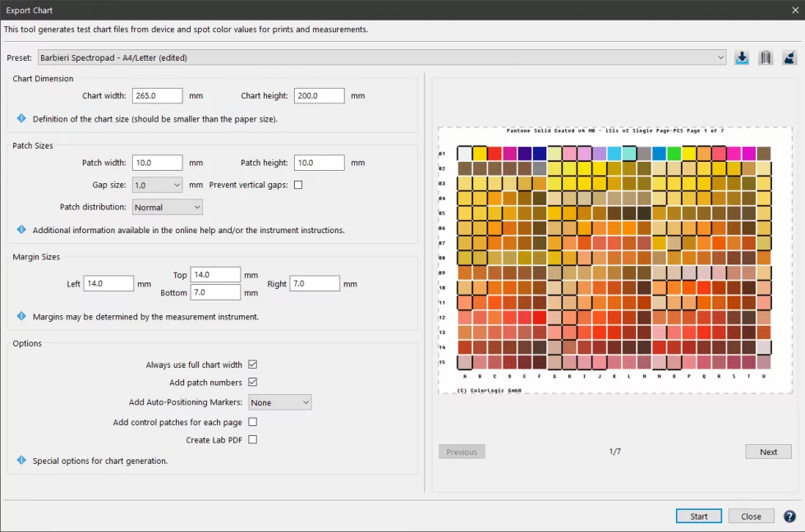Screen dimensions: 805x532
Task: Open the Gap size dropdown
Action: (x=157, y=185)
